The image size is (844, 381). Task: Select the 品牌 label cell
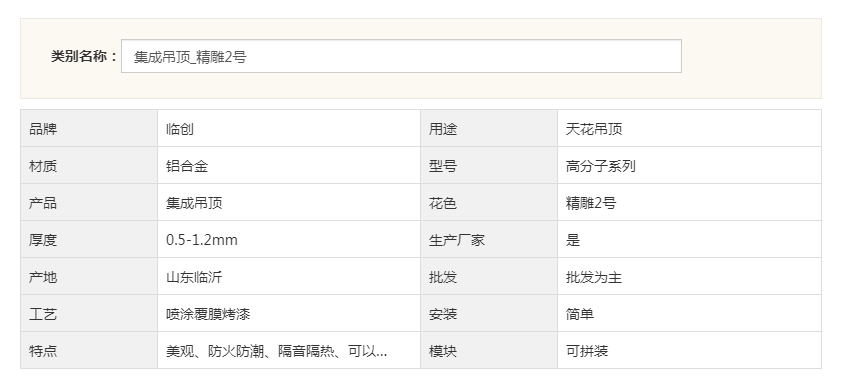[x=89, y=129]
